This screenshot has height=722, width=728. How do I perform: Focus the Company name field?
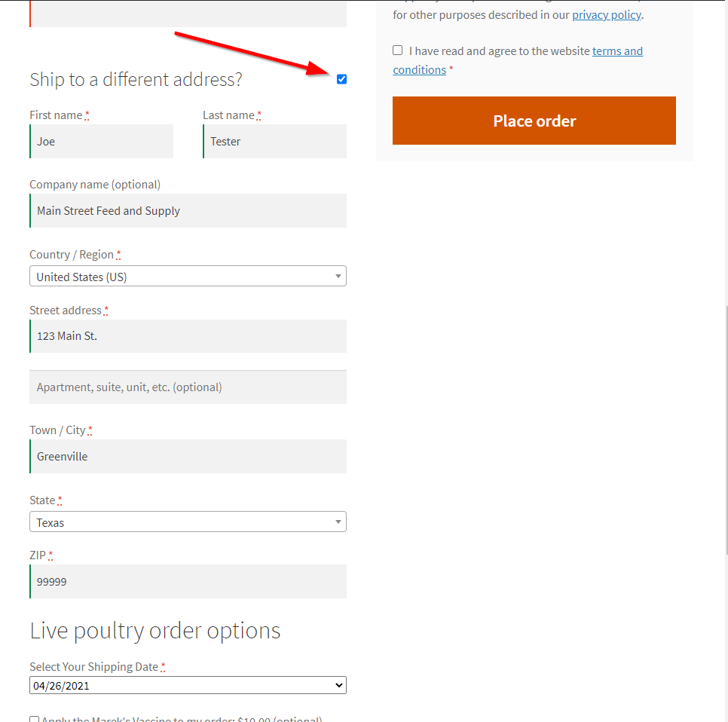pyautogui.click(x=188, y=211)
